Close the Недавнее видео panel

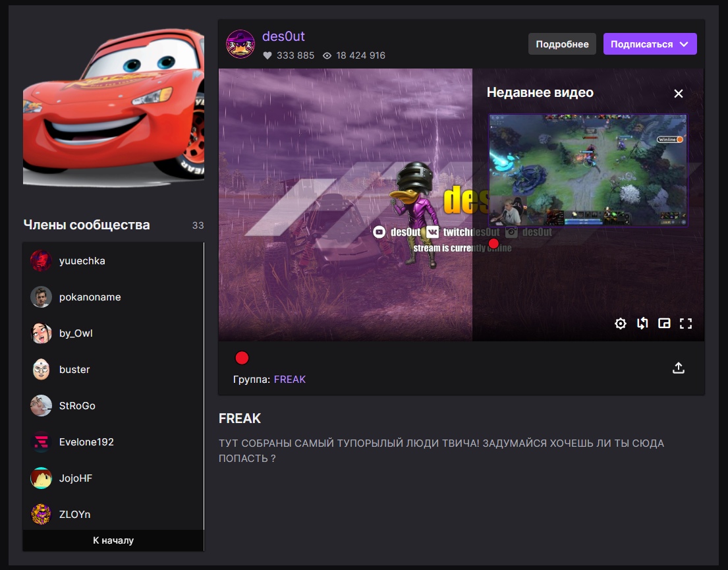coord(679,94)
